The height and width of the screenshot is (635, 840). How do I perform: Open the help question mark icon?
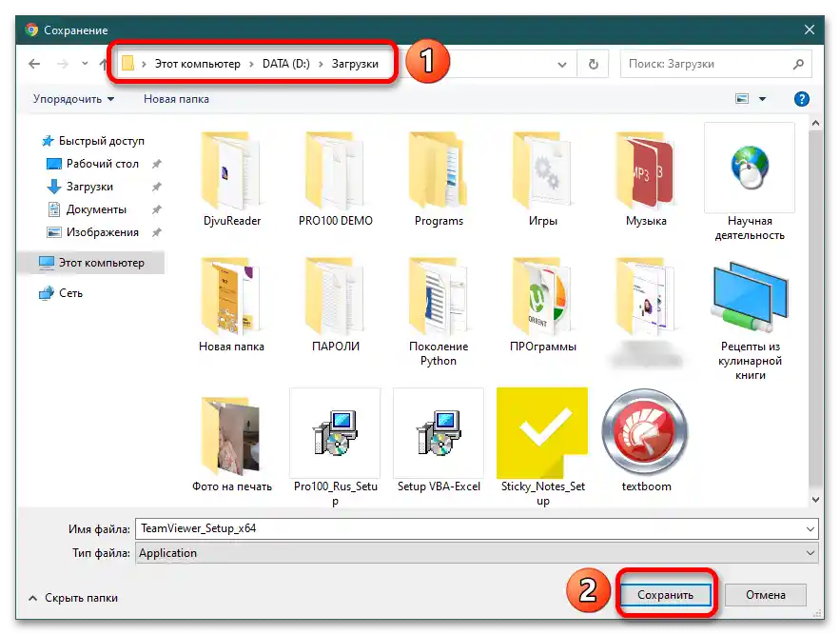pos(801,99)
